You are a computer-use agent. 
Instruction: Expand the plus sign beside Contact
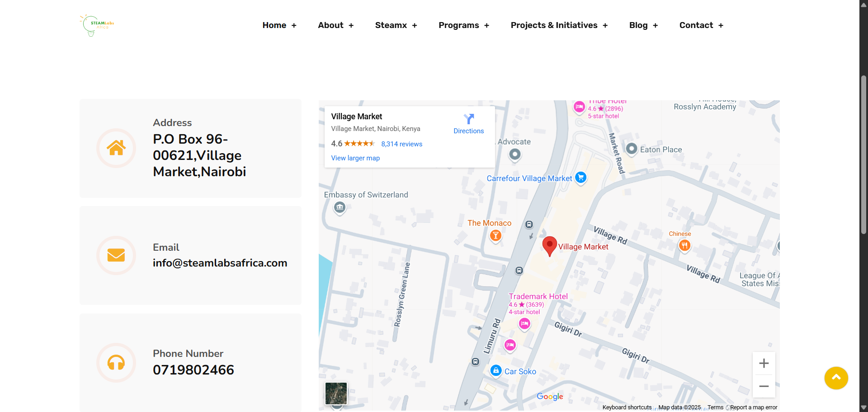pos(721,26)
